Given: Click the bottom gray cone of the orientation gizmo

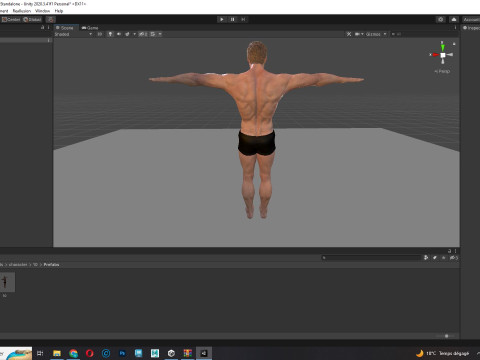Looking at the screenshot, I should 443,61.
